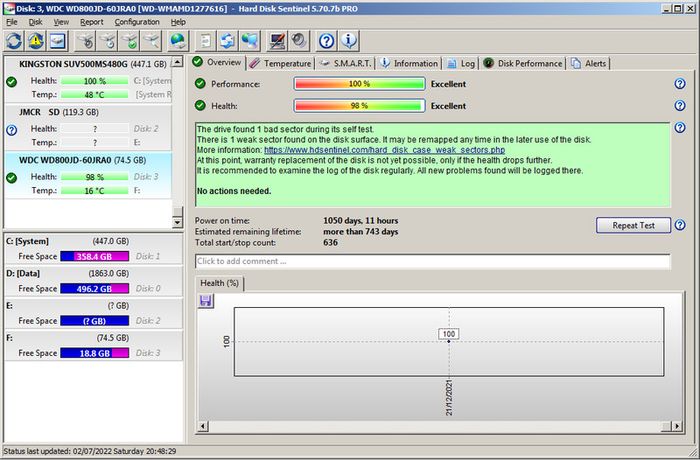Open the Report menu
Image resolution: width=700 pixels, height=460 pixels.
tap(92, 22)
